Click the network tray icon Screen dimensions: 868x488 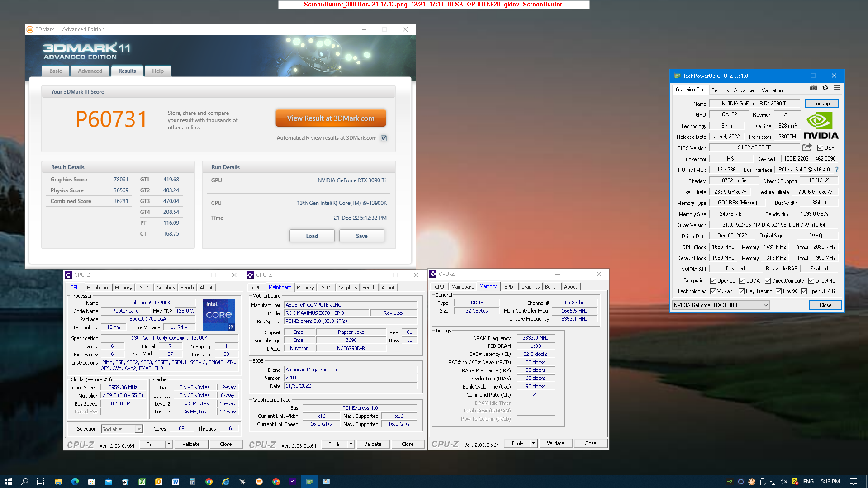point(773,482)
